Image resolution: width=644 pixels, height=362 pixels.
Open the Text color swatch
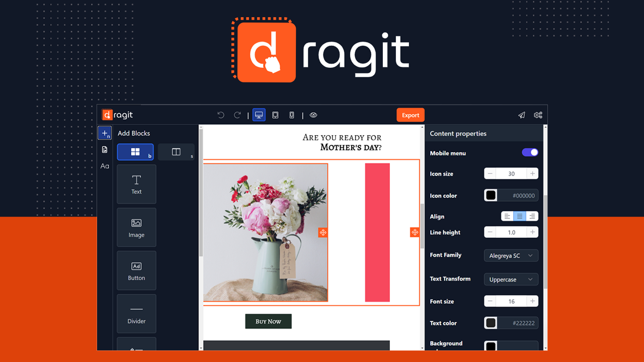point(491,323)
